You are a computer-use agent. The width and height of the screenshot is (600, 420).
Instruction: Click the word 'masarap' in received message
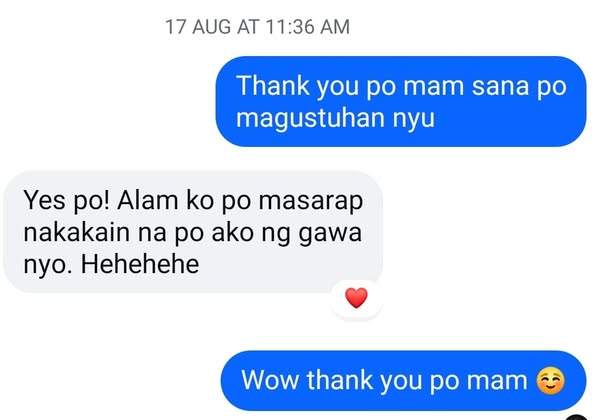311,201
